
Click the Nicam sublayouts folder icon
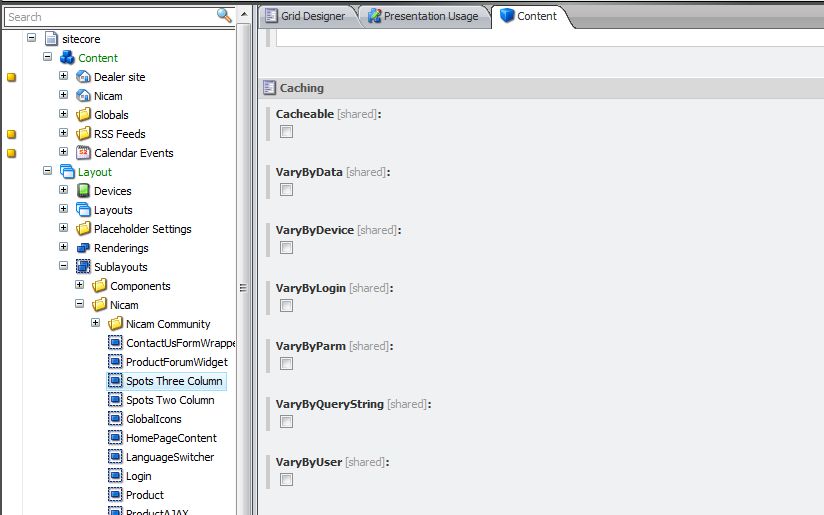point(99,305)
